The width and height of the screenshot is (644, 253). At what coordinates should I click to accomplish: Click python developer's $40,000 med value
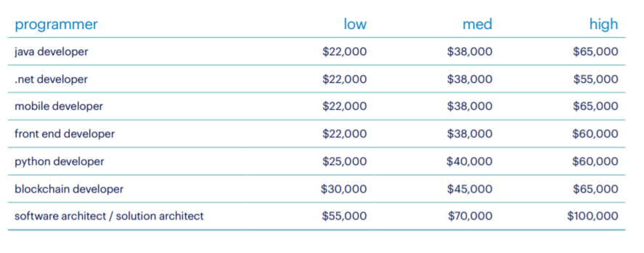pyautogui.click(x=470, y=161)
